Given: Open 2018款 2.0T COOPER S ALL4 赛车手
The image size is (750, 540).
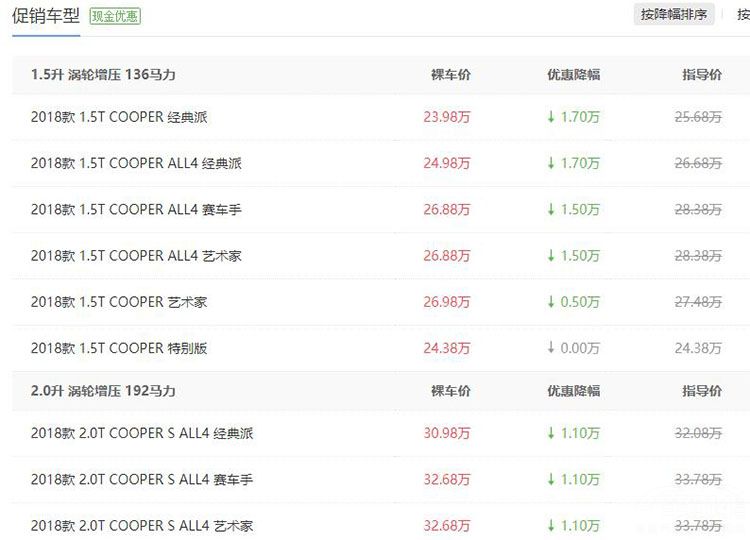Looking at the screenshot, I should click(142, 479).
